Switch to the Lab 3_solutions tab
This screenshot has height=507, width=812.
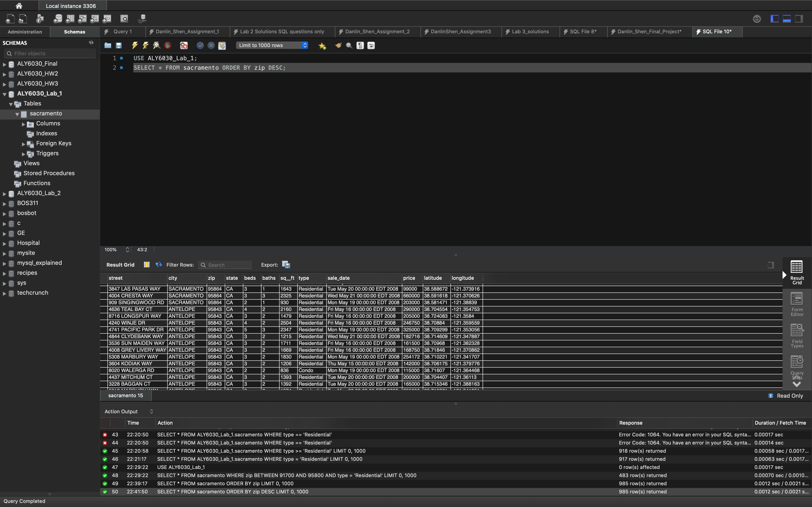click(x=530, y=31)
